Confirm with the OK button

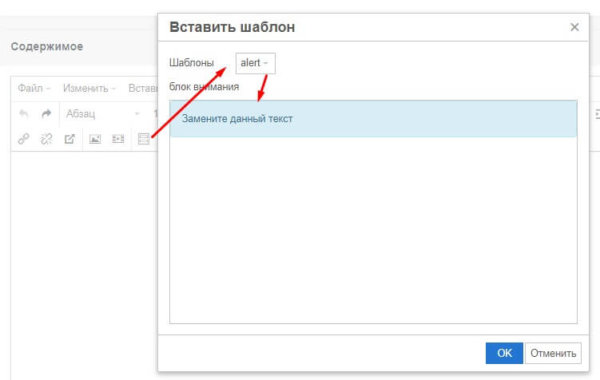(x=504, y=353)
